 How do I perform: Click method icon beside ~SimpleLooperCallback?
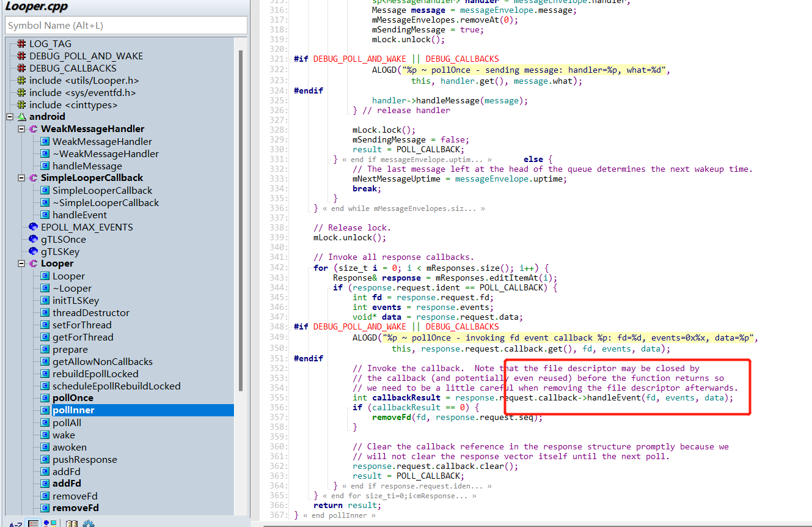point(45,202)
